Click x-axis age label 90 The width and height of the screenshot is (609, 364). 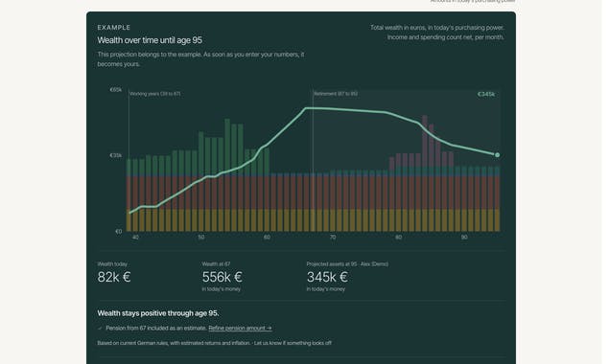coord(464,238)
